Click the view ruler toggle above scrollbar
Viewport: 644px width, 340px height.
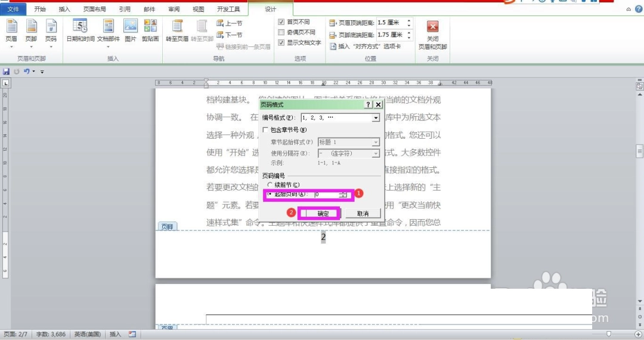point(639,86)
